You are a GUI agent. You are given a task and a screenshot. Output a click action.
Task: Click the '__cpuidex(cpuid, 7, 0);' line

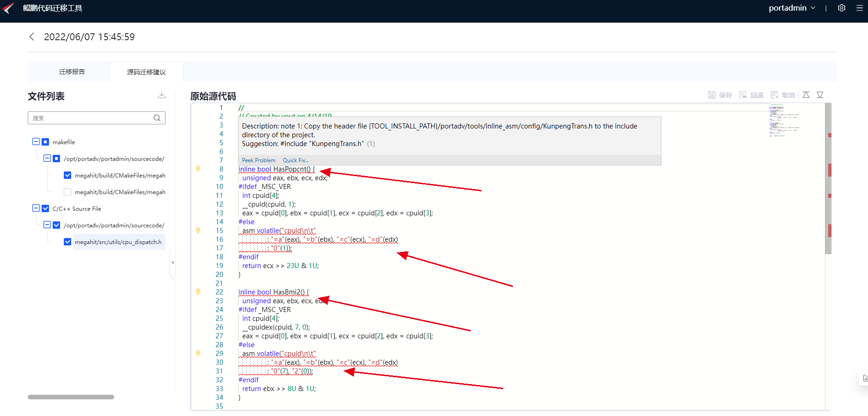(x=276, y=327)
